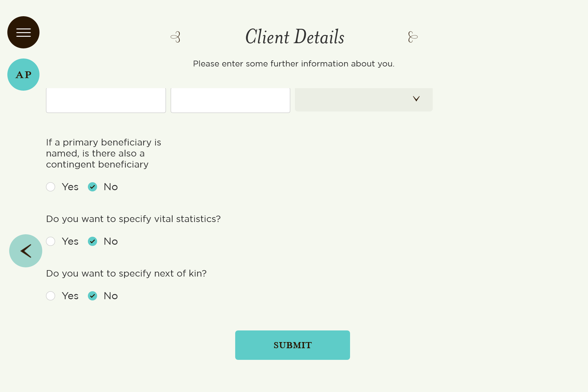Focus the first empty text field
This screenshot has width=588, height=392.
point(106,100)
